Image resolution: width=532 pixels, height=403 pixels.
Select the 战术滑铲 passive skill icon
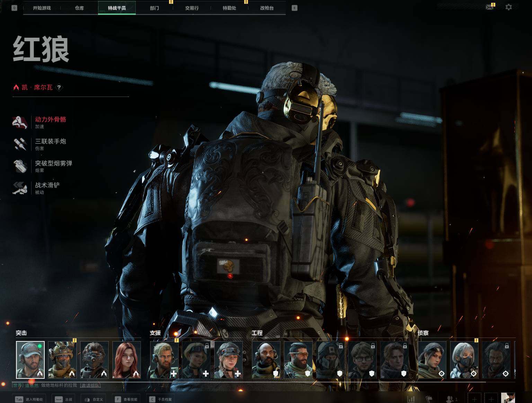coord(20,188)
